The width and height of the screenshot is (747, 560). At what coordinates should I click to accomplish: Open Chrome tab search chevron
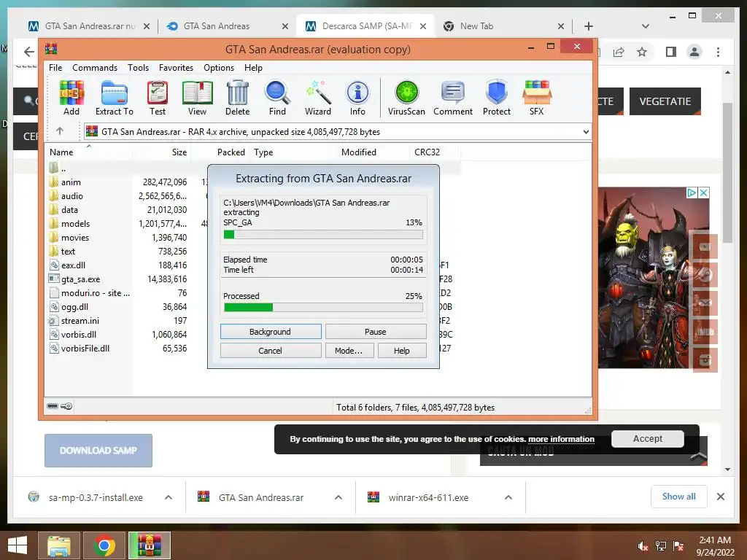pyautogui.click(x=646, y=26)
